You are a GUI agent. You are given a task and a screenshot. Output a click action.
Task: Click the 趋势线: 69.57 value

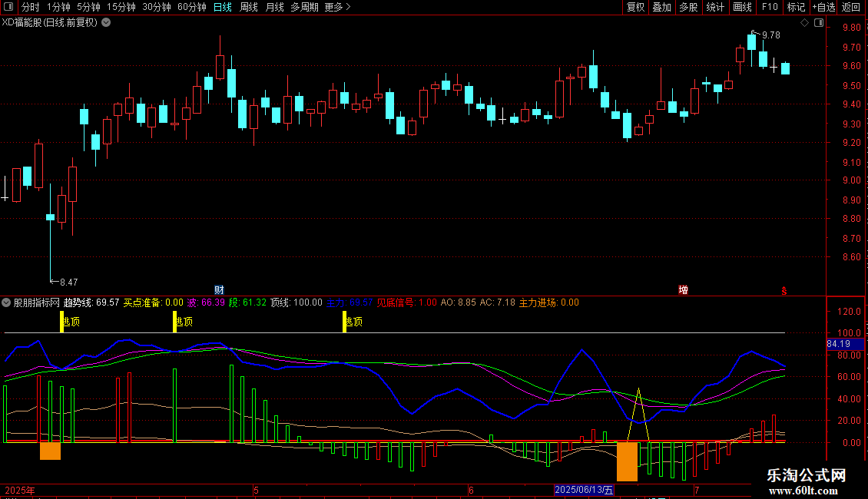pyautogui.click(x=91, y=302)
